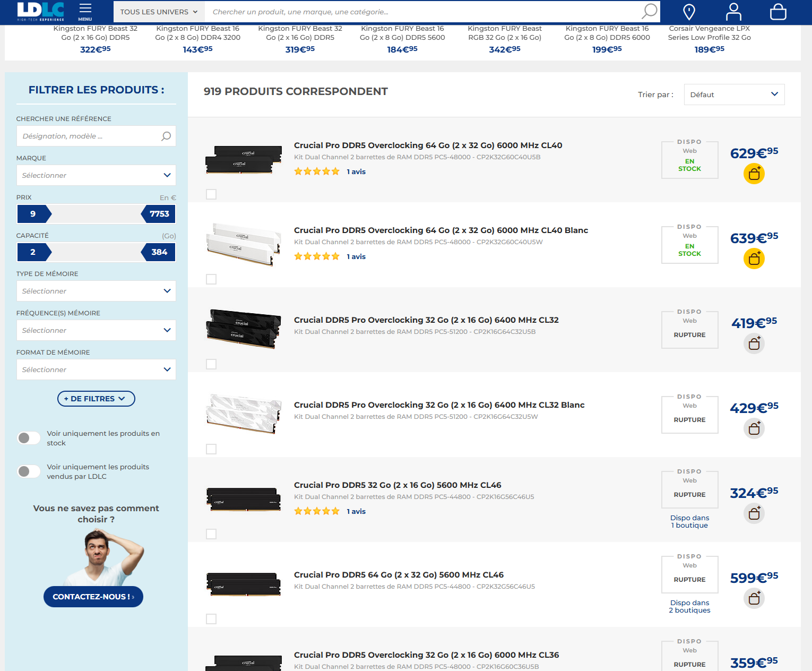Screen dimensions: 812x671
Task: Add the 629€95 Crucial kit to cart
Action: (754, 174)
